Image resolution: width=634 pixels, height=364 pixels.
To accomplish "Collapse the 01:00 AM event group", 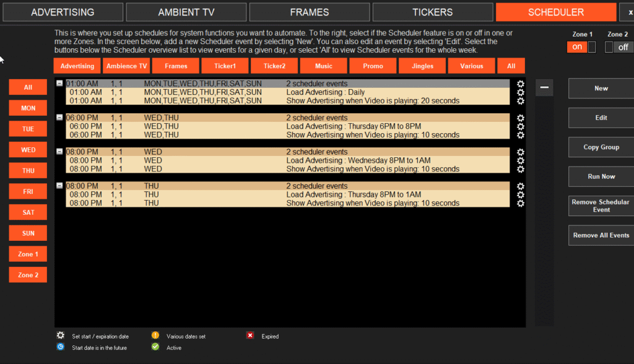I will coord(59,84).
